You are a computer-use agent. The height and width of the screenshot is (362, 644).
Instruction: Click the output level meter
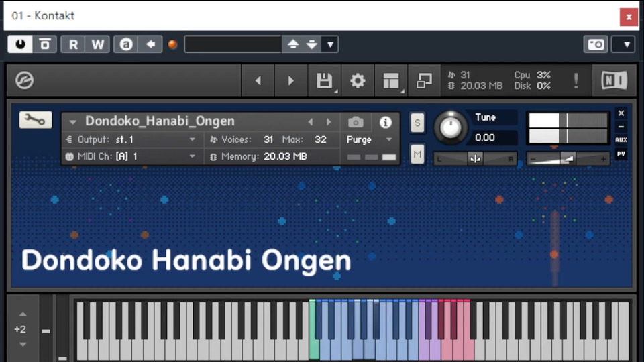tap(568, 128)
